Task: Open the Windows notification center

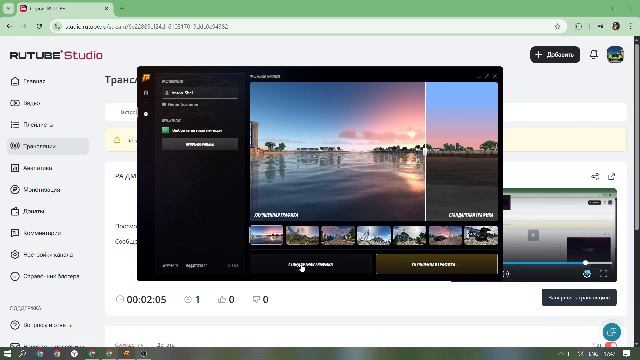Action: (627, 353)
